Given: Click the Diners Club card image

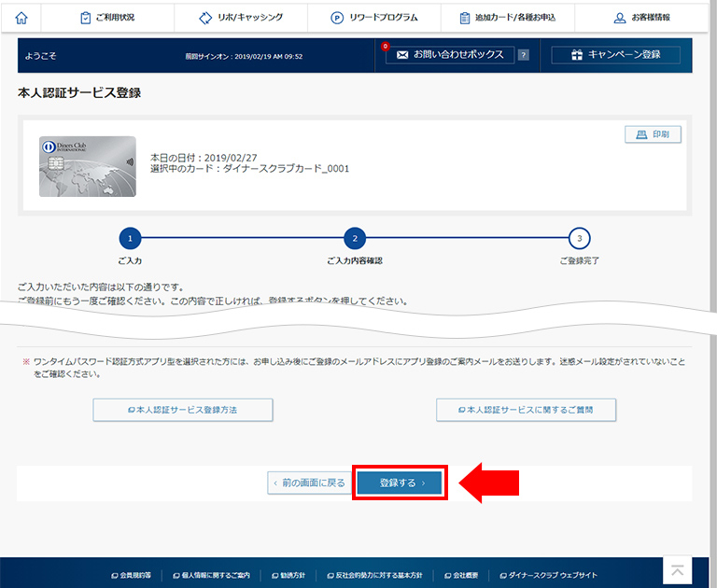Looking at the screenshot, I should [x=87, y=166].
